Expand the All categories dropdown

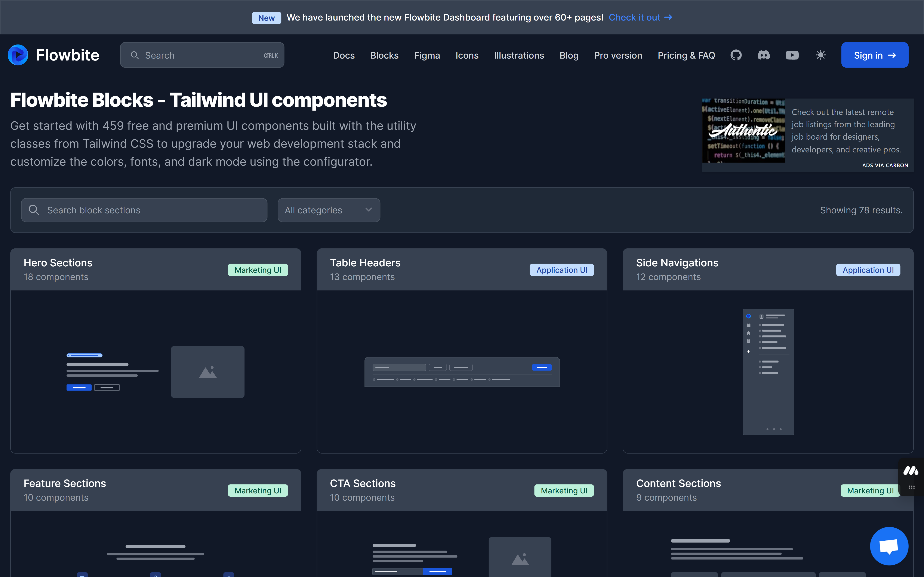(329, 210)
